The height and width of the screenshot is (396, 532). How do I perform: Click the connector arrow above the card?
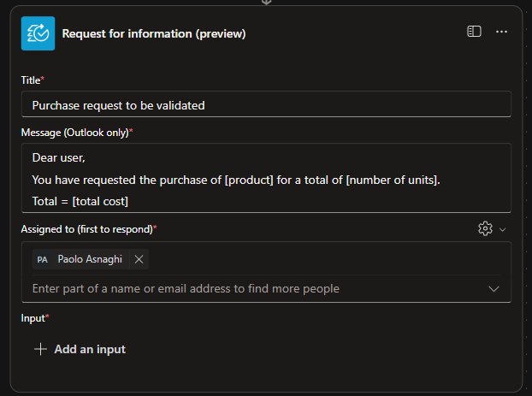click(x=266, y=3)
